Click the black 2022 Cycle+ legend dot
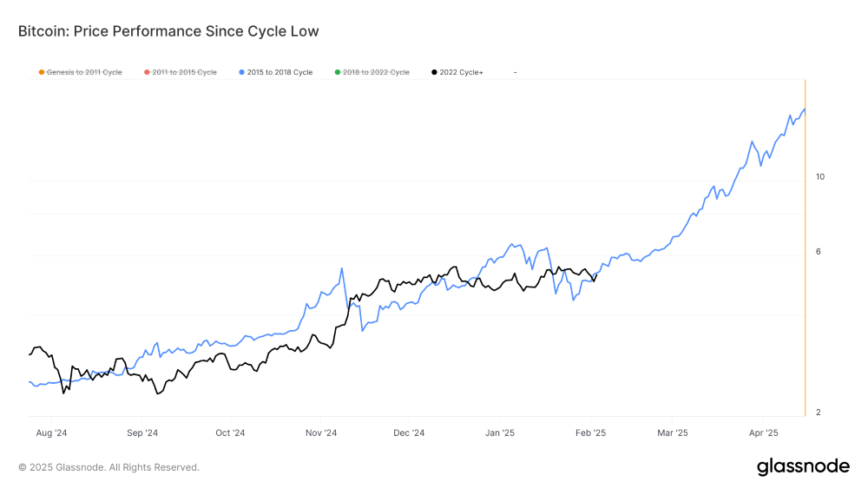This screenshot has height=489, width=868. click(434, 72)
